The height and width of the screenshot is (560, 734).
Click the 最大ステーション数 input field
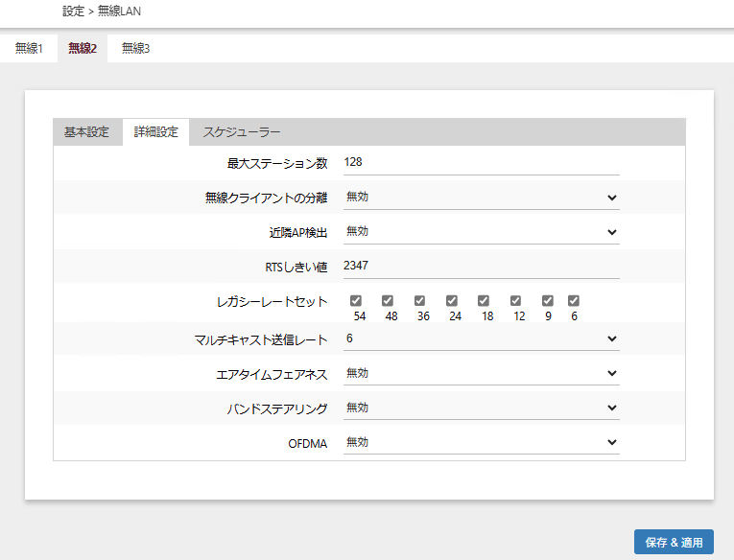[x=481, y=163]
